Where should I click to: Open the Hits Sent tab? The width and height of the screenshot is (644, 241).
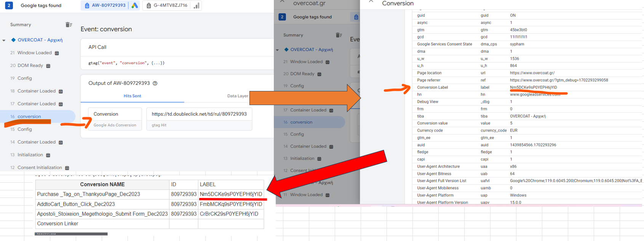coord(132,96)
